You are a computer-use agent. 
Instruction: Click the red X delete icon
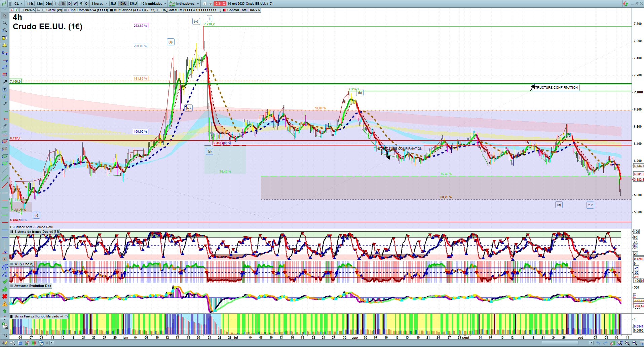(5, 296)
